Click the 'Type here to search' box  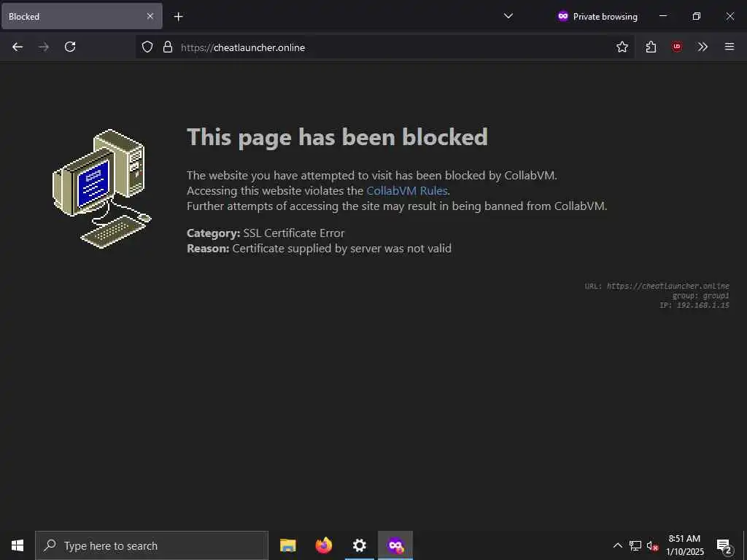pos(152,545)
